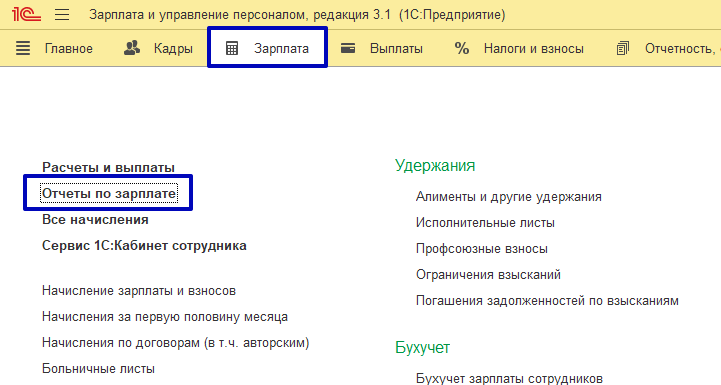
Task: Open Расчеты и выплаты
Action: pos(109,167)
